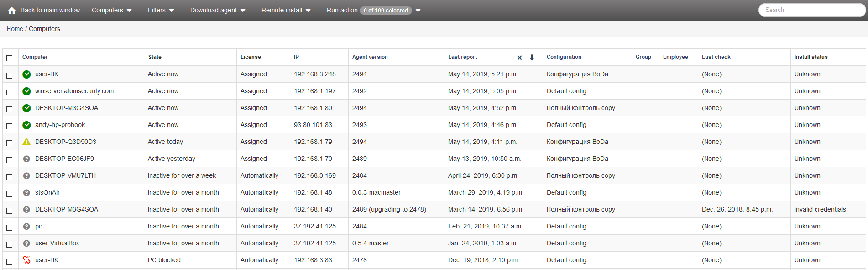Check the box for the DESKTOP-EC06JF9 row

[9, 160]
